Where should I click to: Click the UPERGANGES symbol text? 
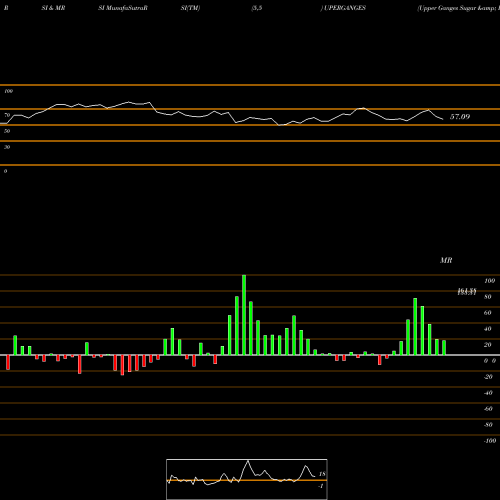345,8
